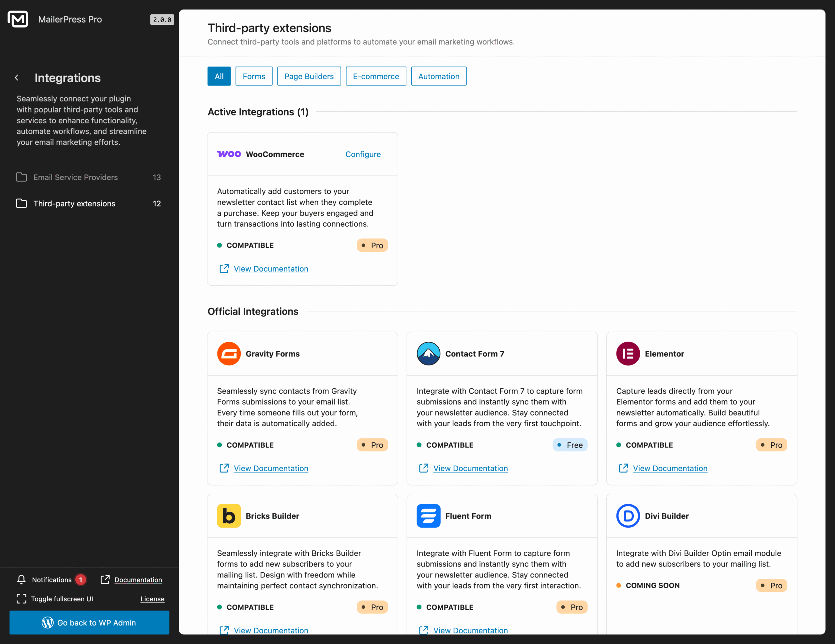Click Gravity Forms documentation external-link icon
The image size is (835, 644).
click(224, 468)
